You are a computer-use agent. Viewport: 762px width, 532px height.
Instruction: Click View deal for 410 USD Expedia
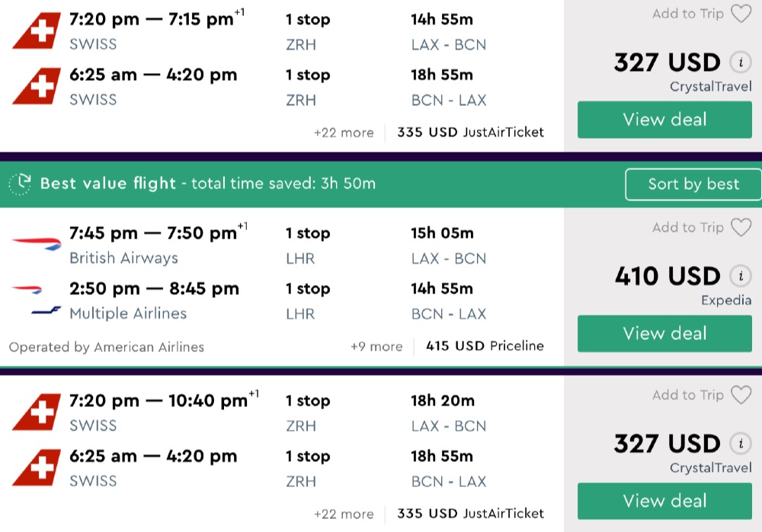(x=664, y=334)
